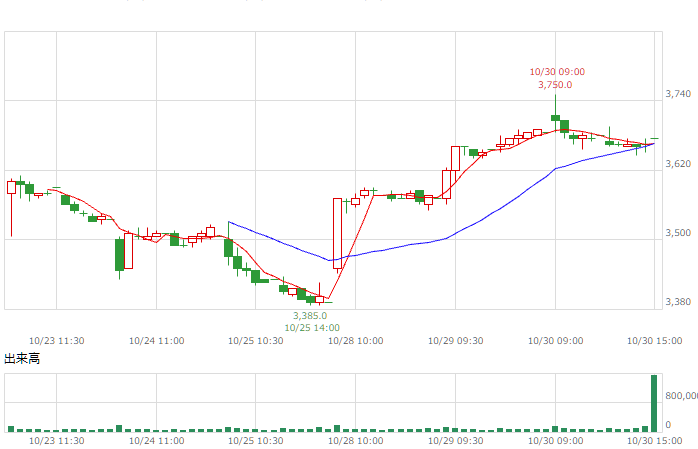Click 10/25 10:30 label under price chart
Screen dimensions: 698x449
pos(256,341)
